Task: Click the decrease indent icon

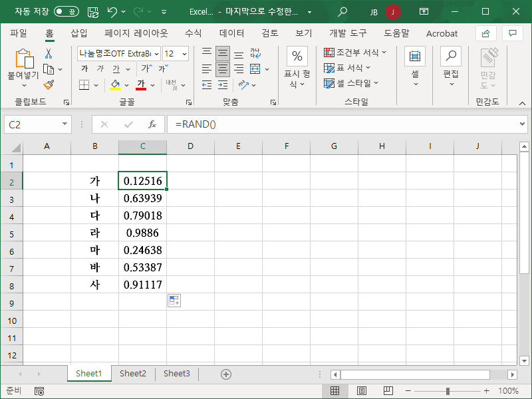Action: (207, 85)
